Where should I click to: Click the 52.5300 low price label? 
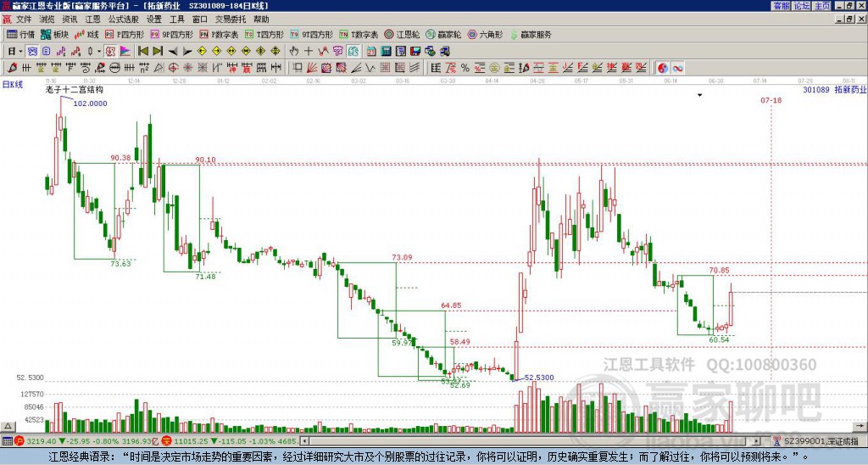(x=538, y=378)
